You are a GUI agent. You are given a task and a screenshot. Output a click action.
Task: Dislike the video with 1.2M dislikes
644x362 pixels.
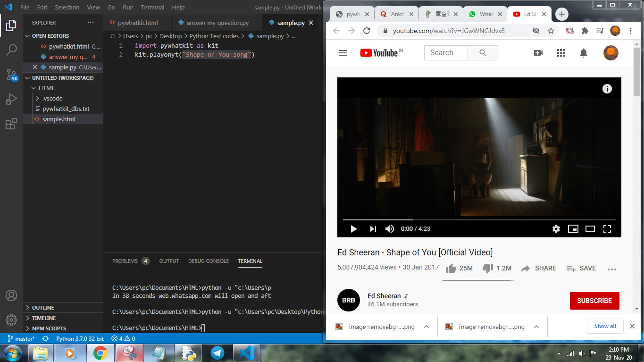click(497, 268)
